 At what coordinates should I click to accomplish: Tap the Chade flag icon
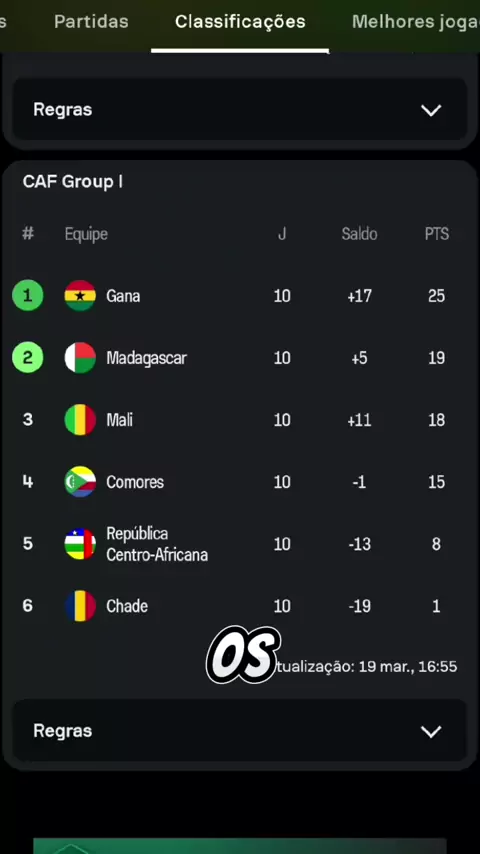click(x=80, y=606)
